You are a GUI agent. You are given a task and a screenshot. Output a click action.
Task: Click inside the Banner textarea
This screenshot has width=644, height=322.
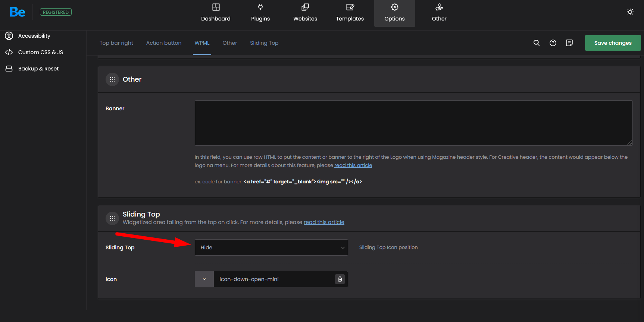(413, 123)
